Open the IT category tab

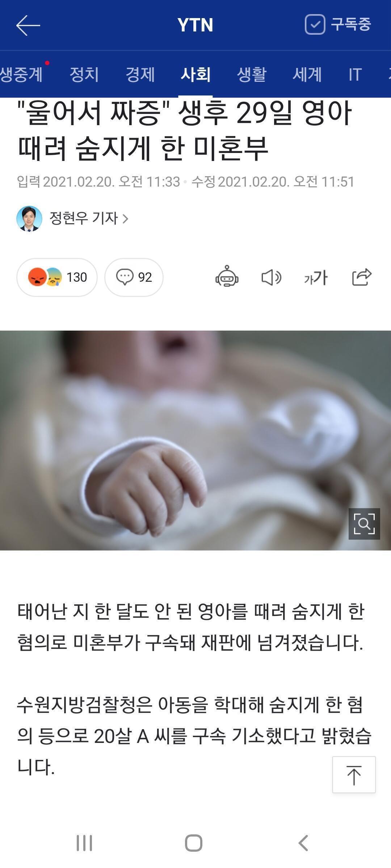355,75
